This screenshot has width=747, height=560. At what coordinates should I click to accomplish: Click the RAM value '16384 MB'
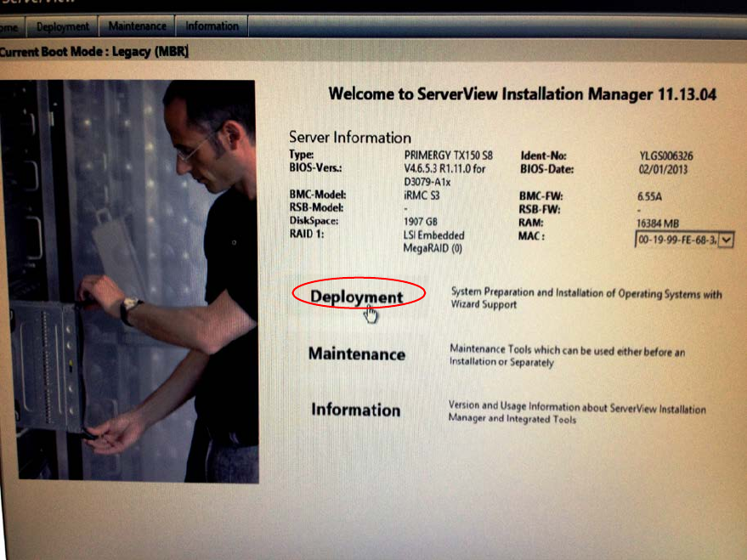pyautogui.click(x=658, y=223)
